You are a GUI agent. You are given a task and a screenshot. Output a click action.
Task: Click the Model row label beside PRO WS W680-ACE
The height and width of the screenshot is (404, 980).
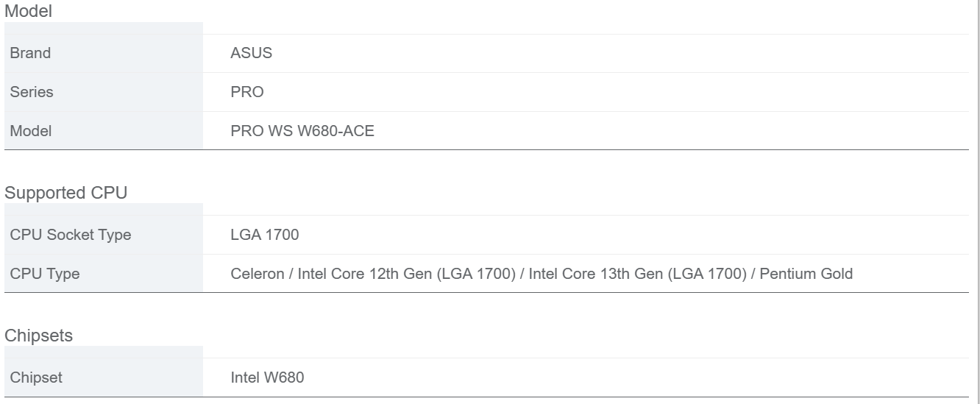(x=31, y=131)
